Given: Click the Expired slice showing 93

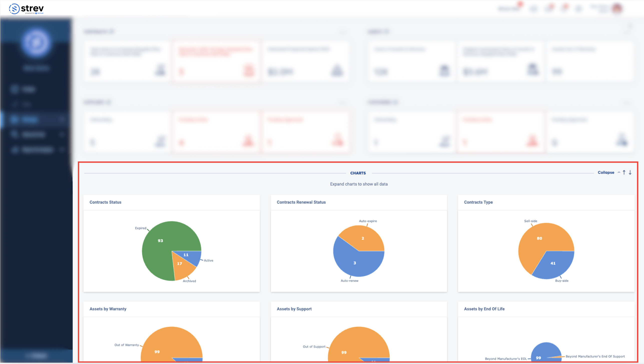Looking at the screenshot, I should tap(160, 241).
